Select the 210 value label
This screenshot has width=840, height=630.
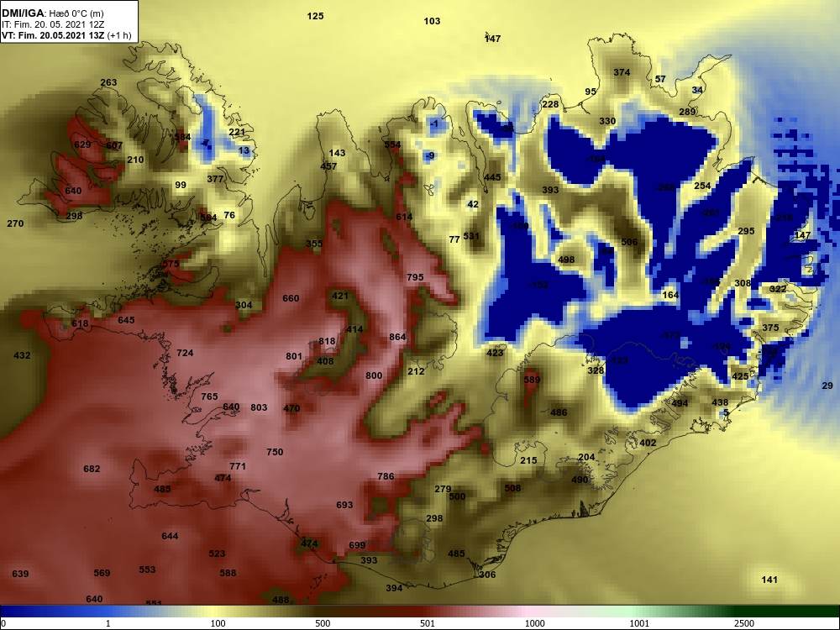pos(135,160)
